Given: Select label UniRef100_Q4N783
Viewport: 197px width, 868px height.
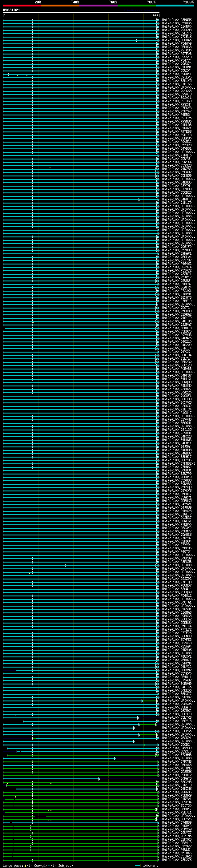Looking at the screenshot, I should 176,169.
